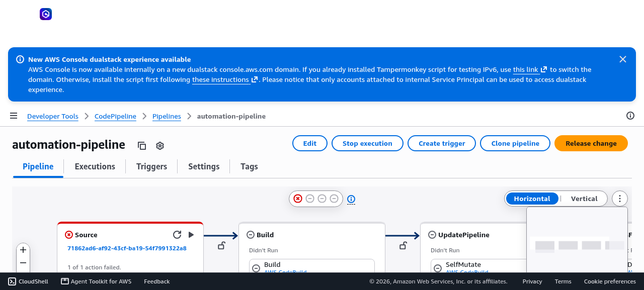The image size is (644, 290).
Task: Toggle the transition lock between Source and Build
Action: pos(221,245)
